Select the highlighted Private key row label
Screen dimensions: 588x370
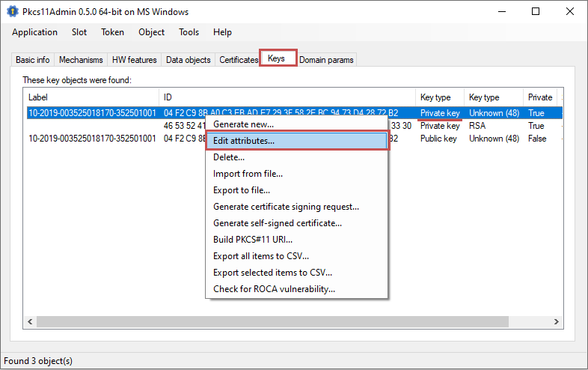[x=92, y=113]
